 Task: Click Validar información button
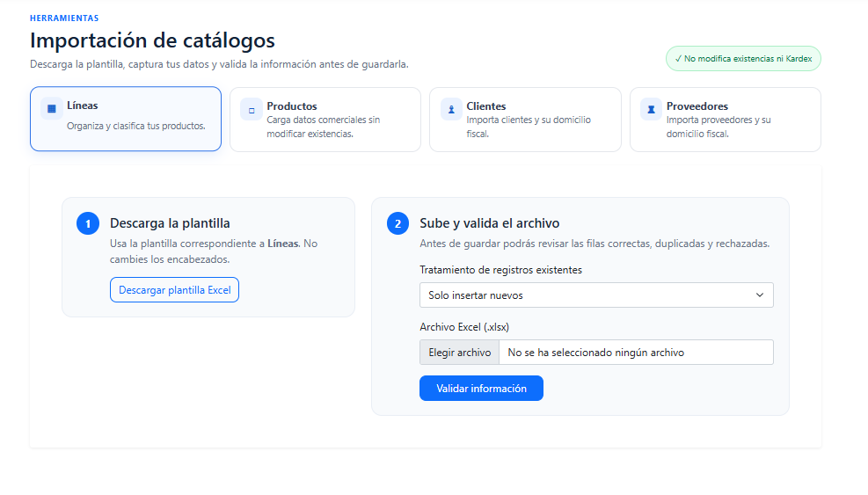pos(481,388)
